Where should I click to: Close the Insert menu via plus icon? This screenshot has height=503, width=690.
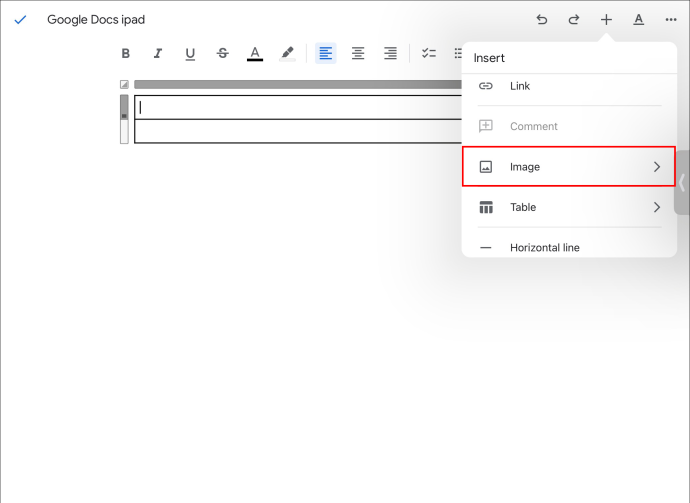click(x=606, y=19)
